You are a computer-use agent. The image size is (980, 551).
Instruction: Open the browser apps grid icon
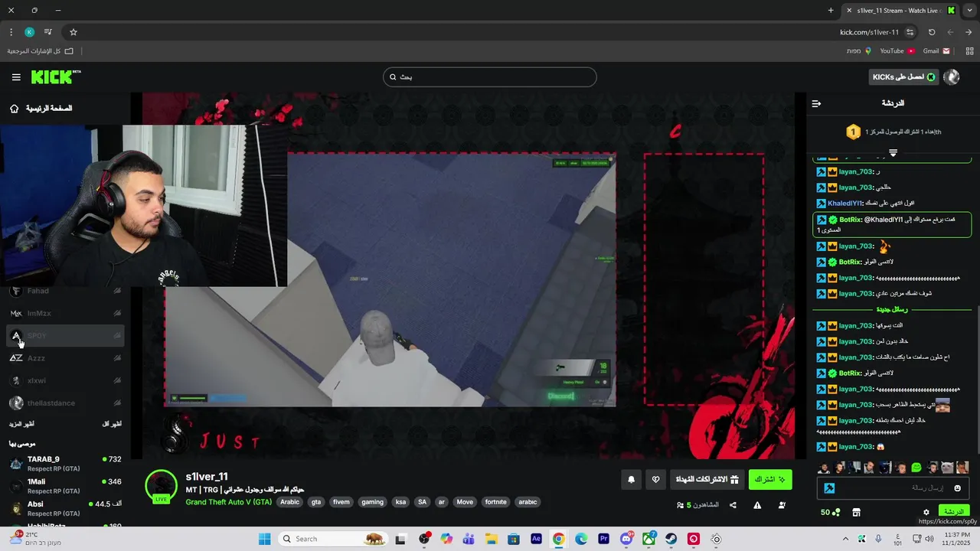pos(969,51)
